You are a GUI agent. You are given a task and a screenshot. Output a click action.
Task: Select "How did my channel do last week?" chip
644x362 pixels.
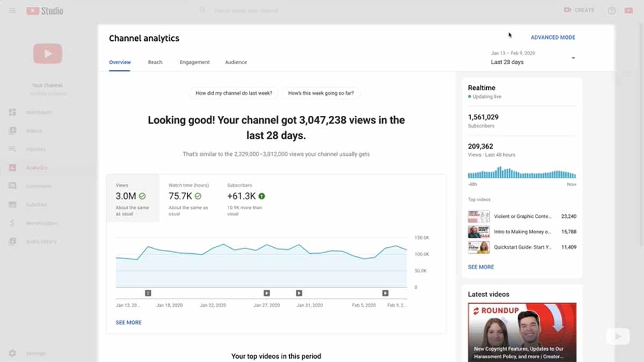233,93
